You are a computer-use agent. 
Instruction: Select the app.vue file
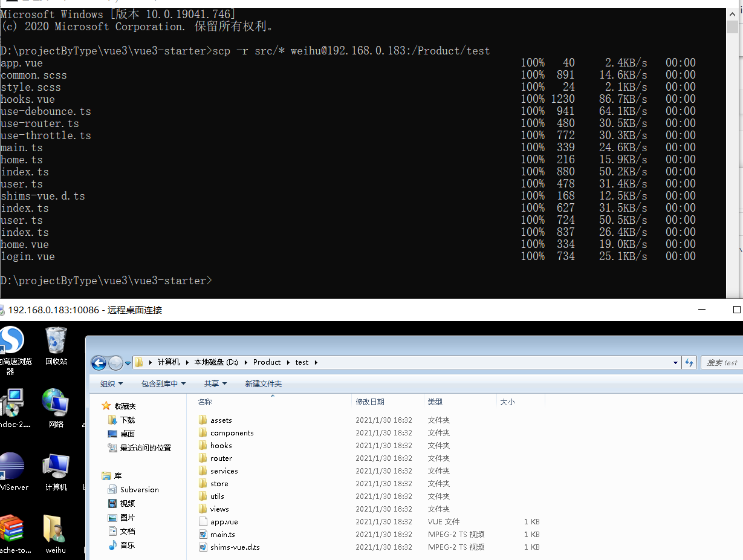pyautogui.click(x=224, y=522)
